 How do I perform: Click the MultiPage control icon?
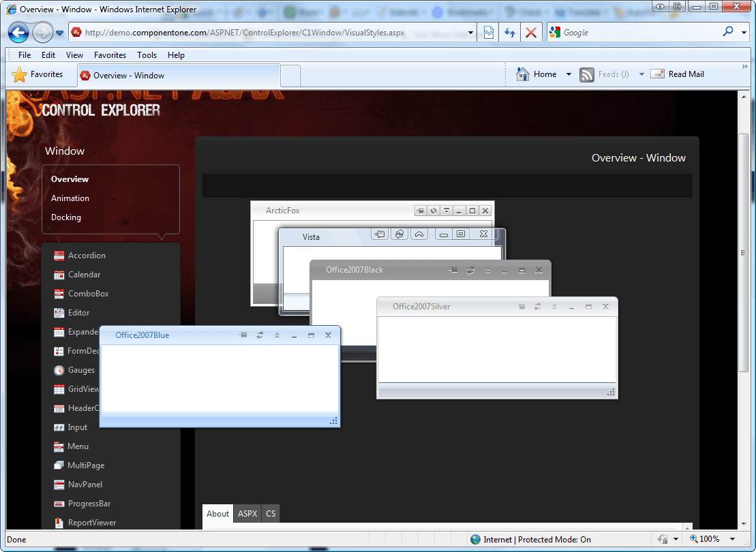point(59,465)
